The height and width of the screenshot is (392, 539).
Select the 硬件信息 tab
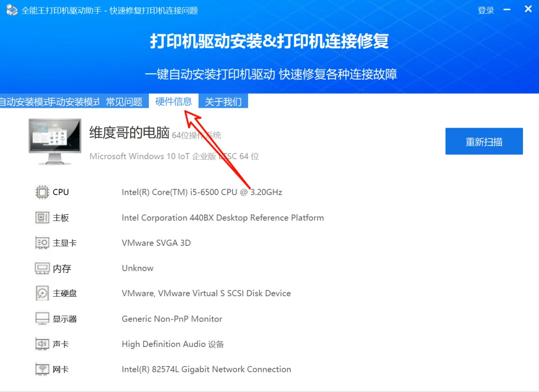click(x=174, y=101)
